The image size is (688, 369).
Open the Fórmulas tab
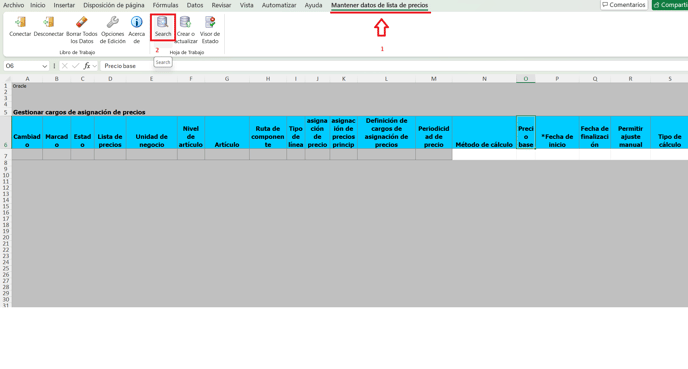(165, 5)
